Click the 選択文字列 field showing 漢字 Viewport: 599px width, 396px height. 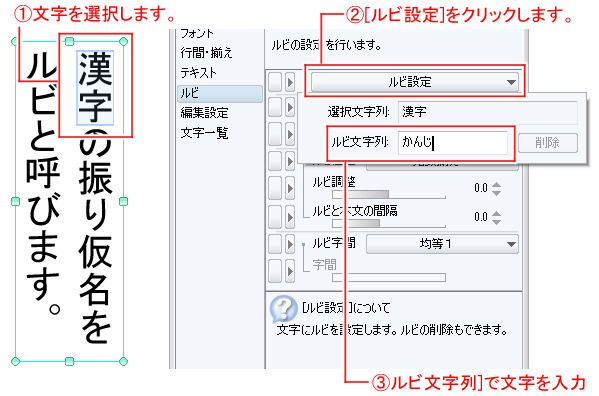(487, 112)
